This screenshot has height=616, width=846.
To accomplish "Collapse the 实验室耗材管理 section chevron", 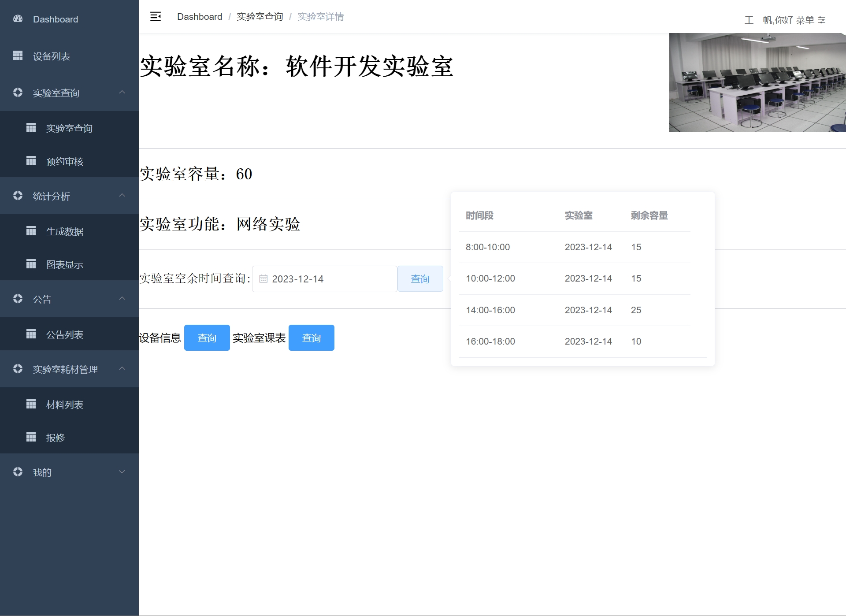I will [x=122, y=368].
